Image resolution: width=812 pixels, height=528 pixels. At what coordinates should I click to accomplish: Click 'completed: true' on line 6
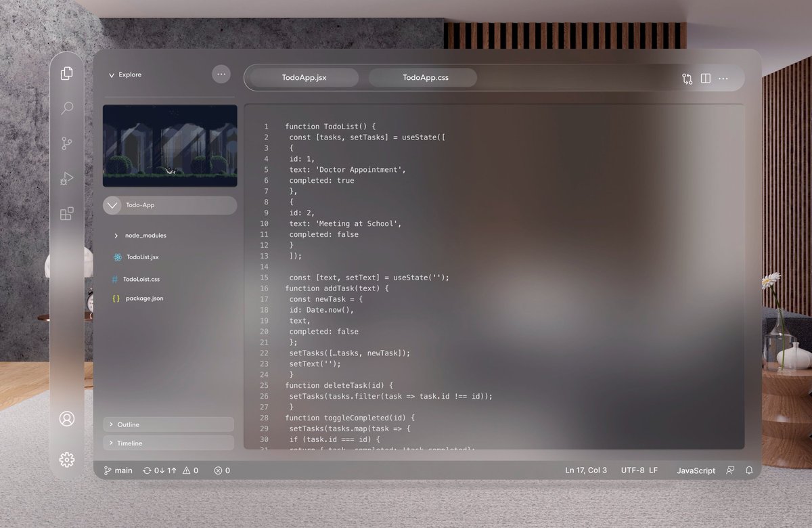point(321,181)
